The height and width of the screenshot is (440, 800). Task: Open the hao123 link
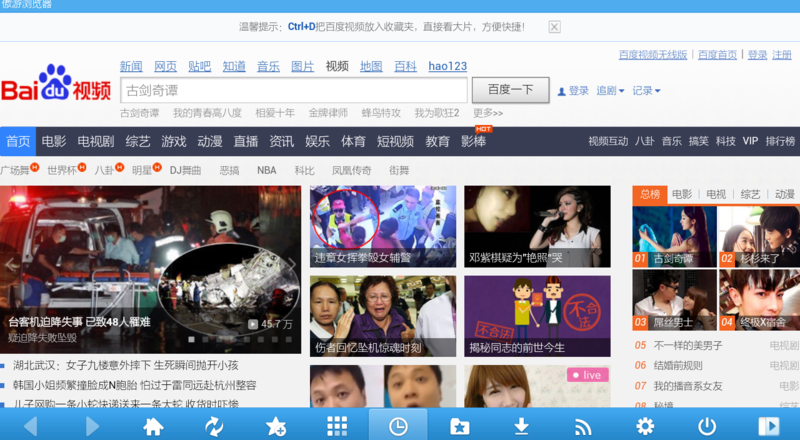(447, 66)
